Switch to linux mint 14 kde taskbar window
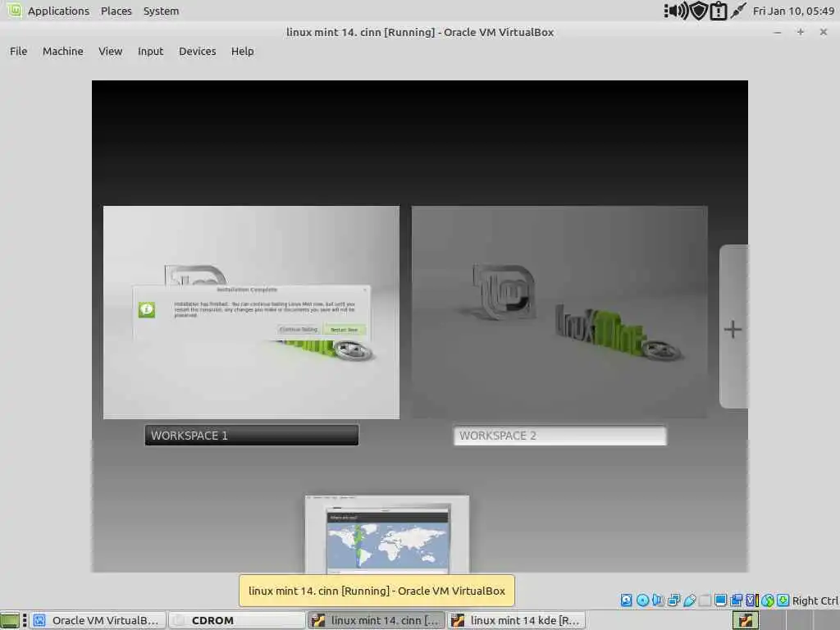The image size is (840, 630). point(516,620)
